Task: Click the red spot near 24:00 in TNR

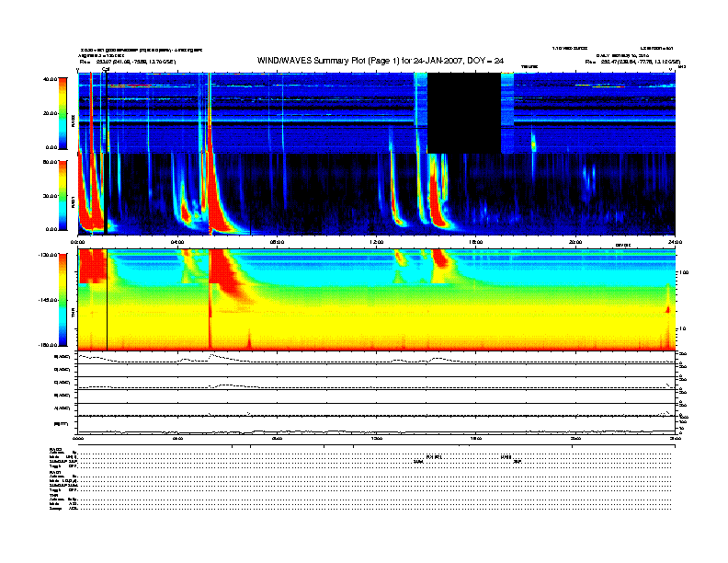Action: (x=668, y=309)
